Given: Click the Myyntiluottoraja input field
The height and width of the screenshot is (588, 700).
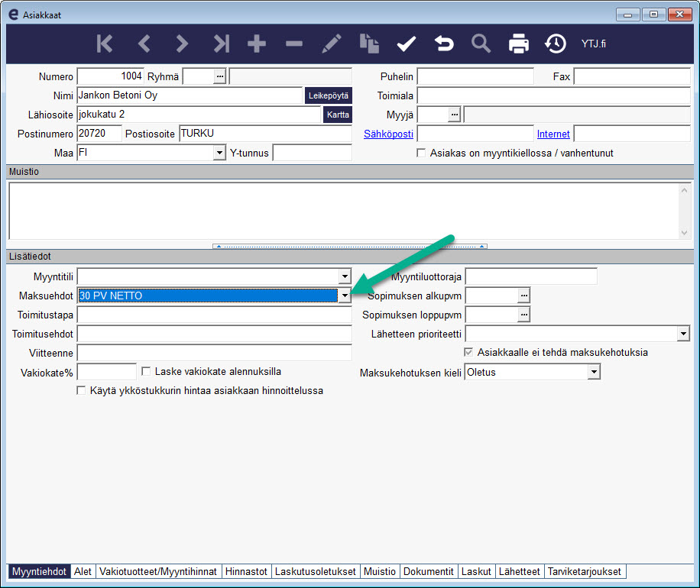Looking at the screenshot, I should pyautogui.click(x=531, y=276).
